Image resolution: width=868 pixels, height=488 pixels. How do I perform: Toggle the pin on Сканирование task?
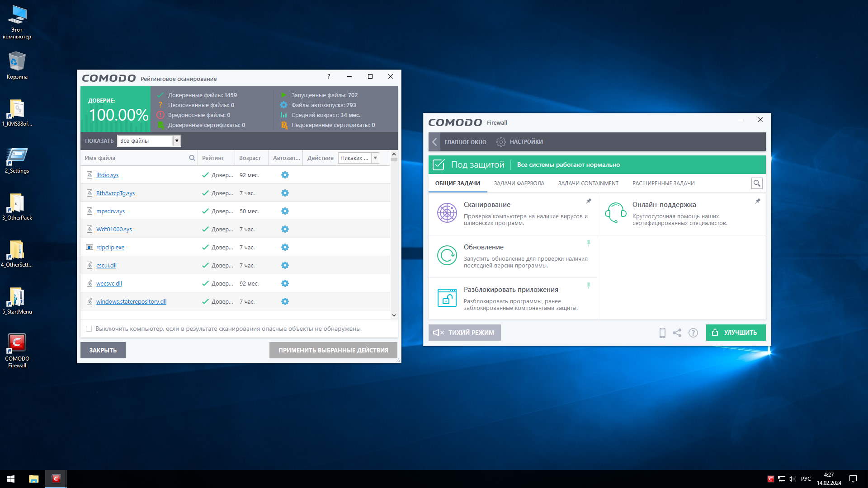click(x=588, y=201)
